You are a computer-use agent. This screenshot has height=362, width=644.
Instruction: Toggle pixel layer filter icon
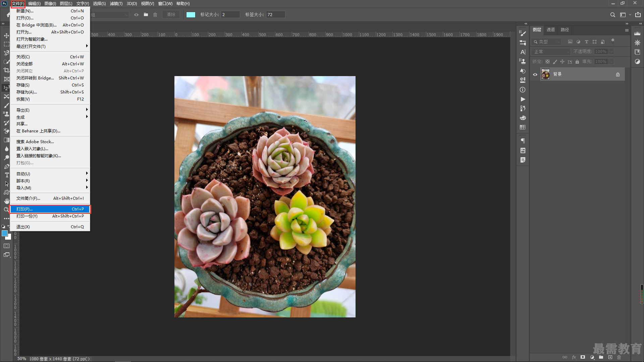tap(570, 42)
